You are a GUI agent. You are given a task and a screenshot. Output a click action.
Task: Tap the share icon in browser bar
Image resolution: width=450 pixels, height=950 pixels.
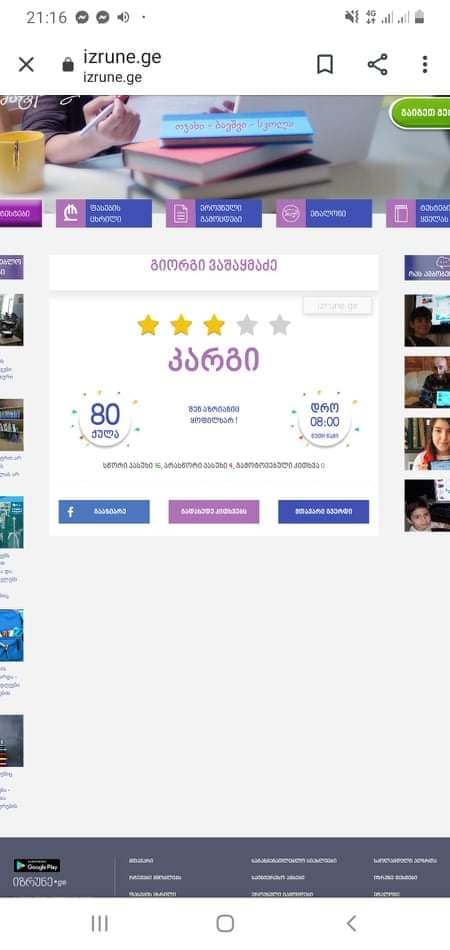pos(377,64)
